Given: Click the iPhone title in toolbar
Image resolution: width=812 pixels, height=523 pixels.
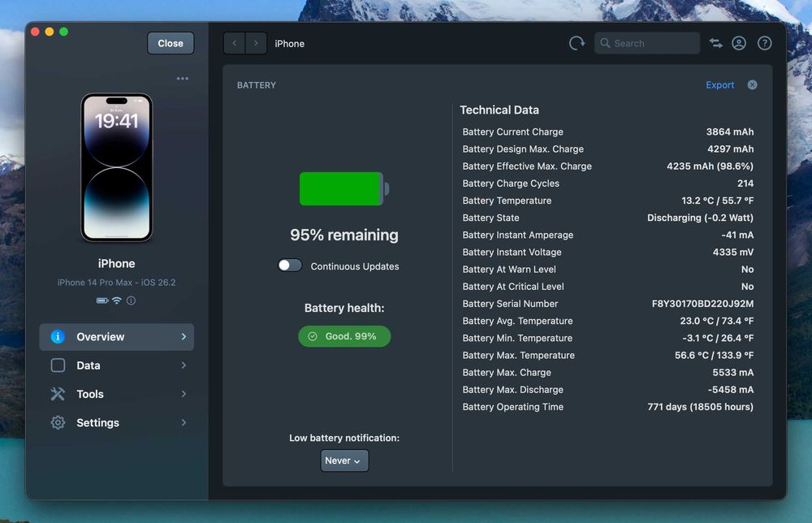Looking at the screenshot, I should [290, 44].
